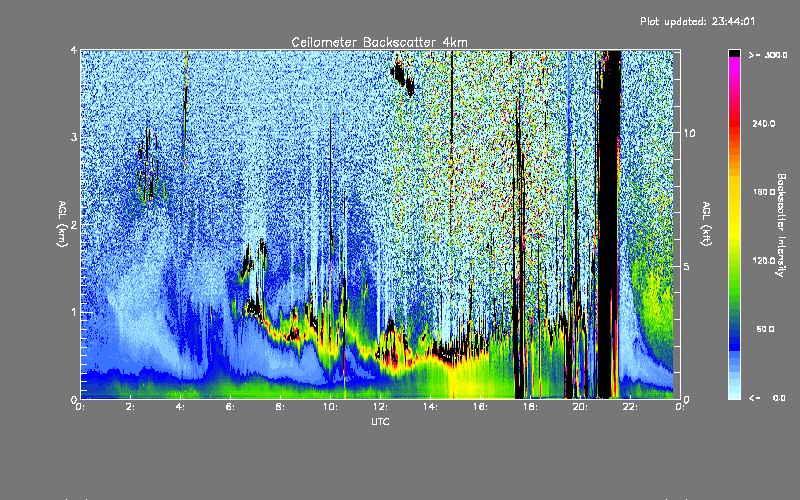Click the wide black data gap near 21 UTC
The width and height of the screenshot is (800, 500).
[609, 224]
